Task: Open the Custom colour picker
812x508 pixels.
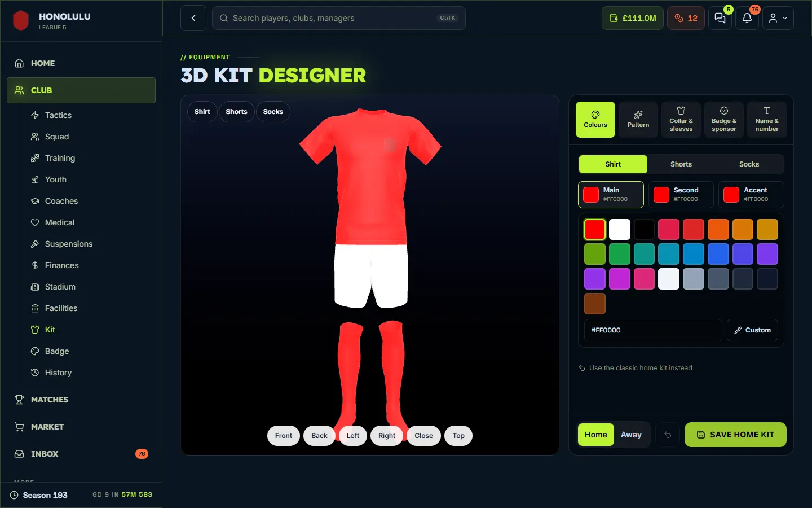Action: (x=752, y=330)
